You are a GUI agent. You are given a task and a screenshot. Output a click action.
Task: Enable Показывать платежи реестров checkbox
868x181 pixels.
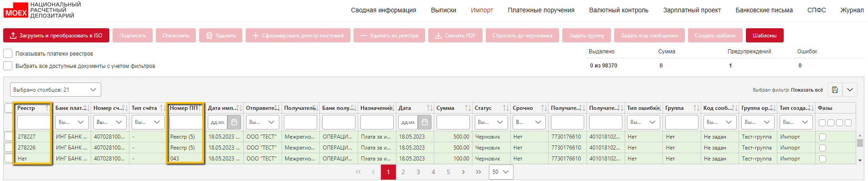tap(8, 53)
